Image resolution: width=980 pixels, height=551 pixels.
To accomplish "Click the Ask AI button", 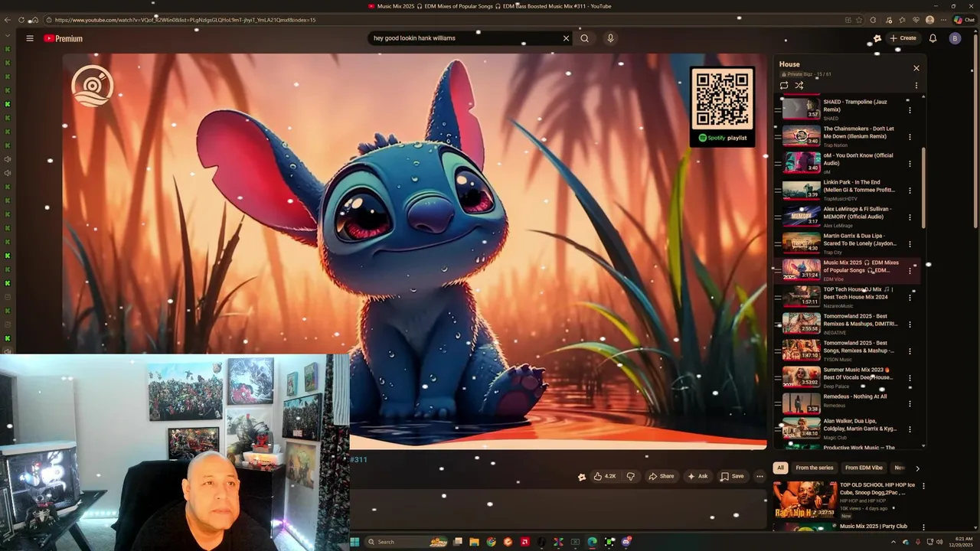I will (697, 476).
